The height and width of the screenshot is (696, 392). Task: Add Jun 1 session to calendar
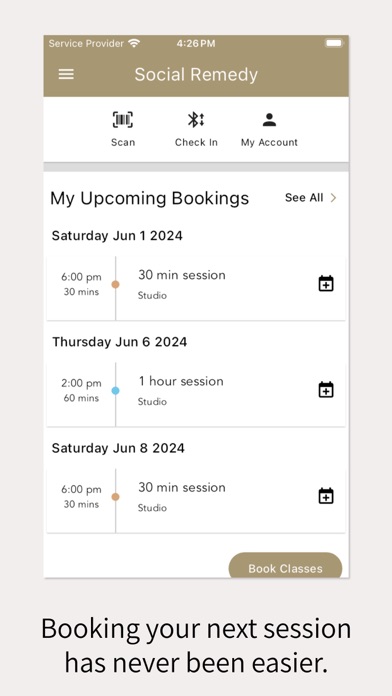point(326,283)
